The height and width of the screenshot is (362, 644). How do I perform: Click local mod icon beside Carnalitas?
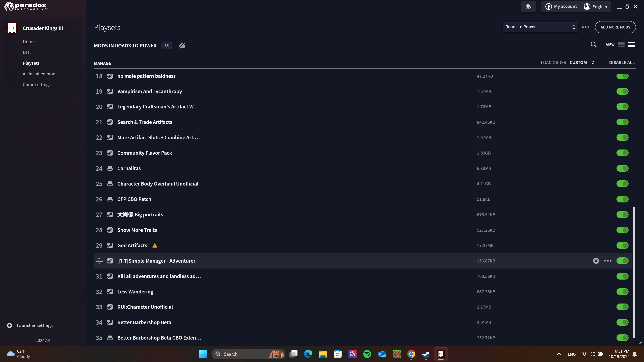pos(110,168)
